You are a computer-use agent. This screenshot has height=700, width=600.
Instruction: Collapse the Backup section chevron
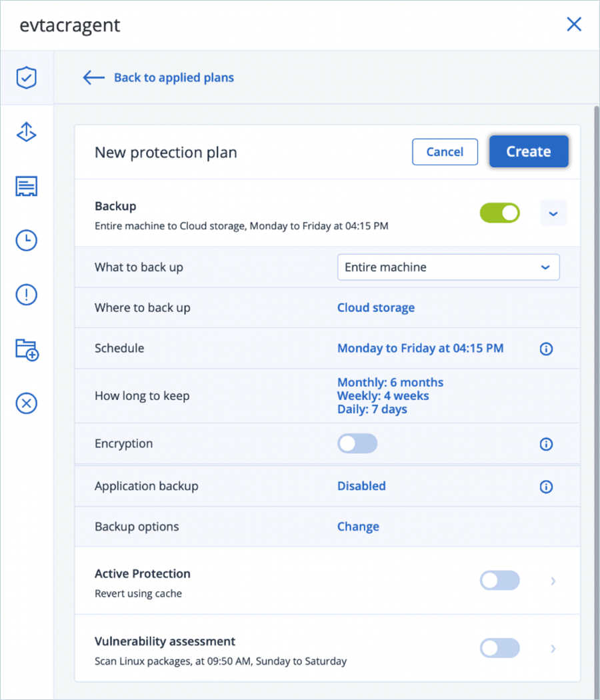point(553,213)
